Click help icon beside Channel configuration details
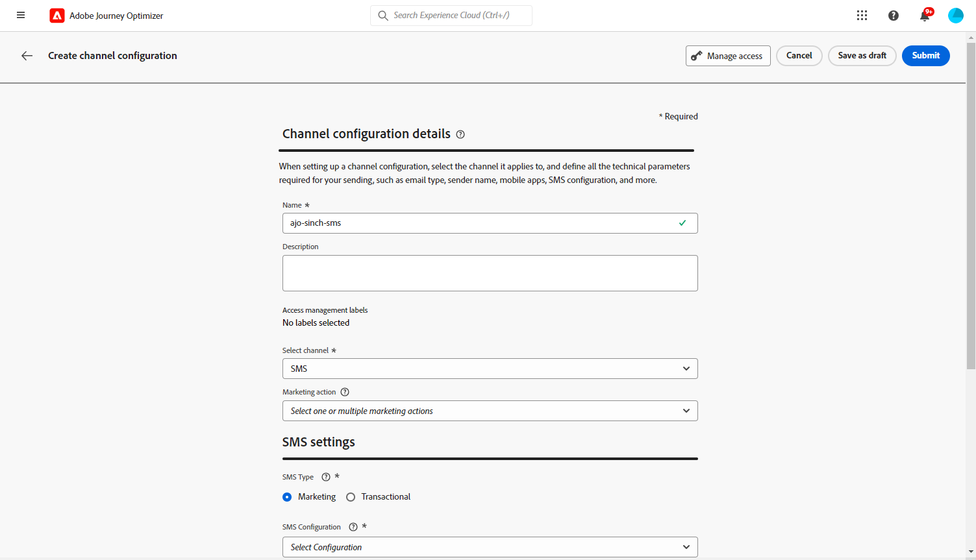Viewport: 976px width, 560px height. click(460, 134)
